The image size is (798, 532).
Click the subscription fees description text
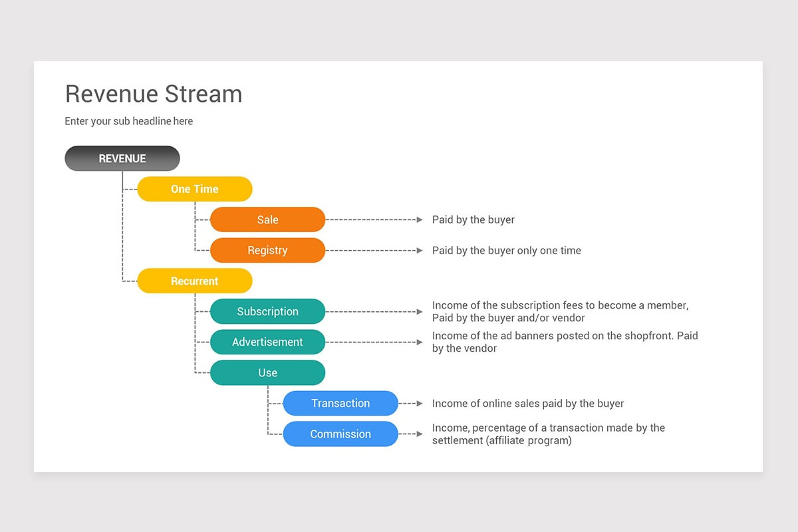point(561,311)
